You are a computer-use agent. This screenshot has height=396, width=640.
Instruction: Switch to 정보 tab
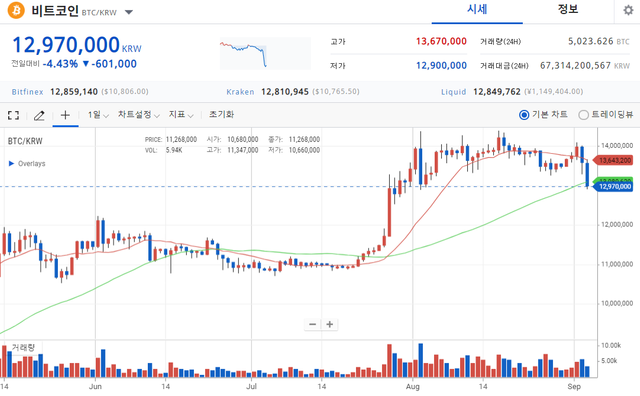568,10
